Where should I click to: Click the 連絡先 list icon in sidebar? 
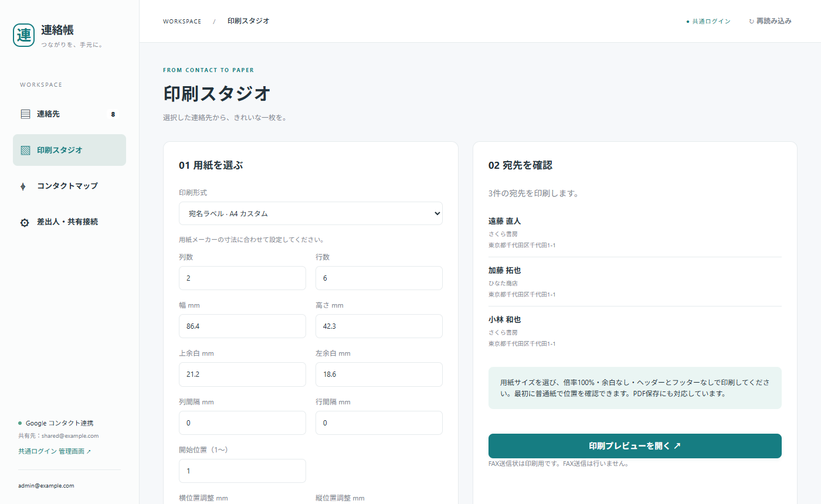coord(25,114)
